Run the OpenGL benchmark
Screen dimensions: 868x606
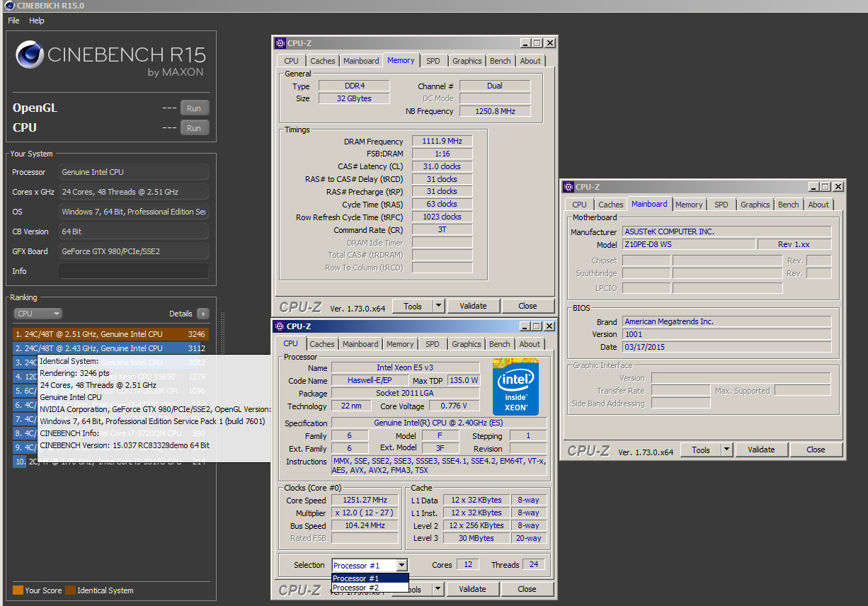(x=194, y=108)
